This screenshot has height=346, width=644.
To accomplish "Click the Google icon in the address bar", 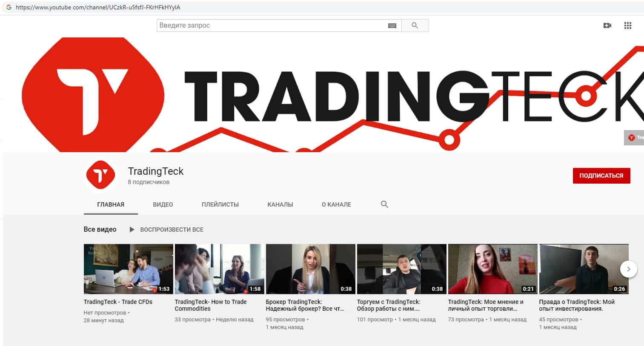I will click(x=9, y=7).
